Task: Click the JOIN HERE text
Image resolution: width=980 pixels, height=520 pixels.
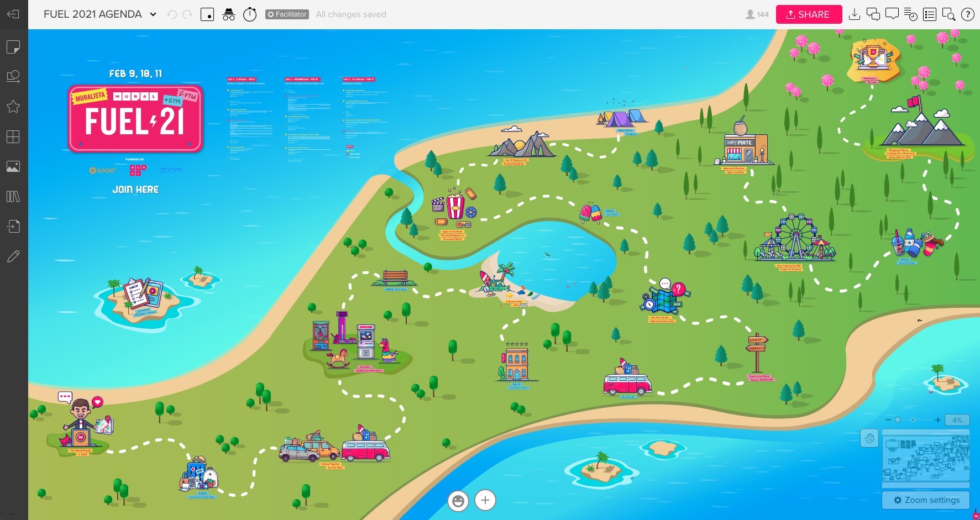Action: pyautogui.click(x=135, y=190)
